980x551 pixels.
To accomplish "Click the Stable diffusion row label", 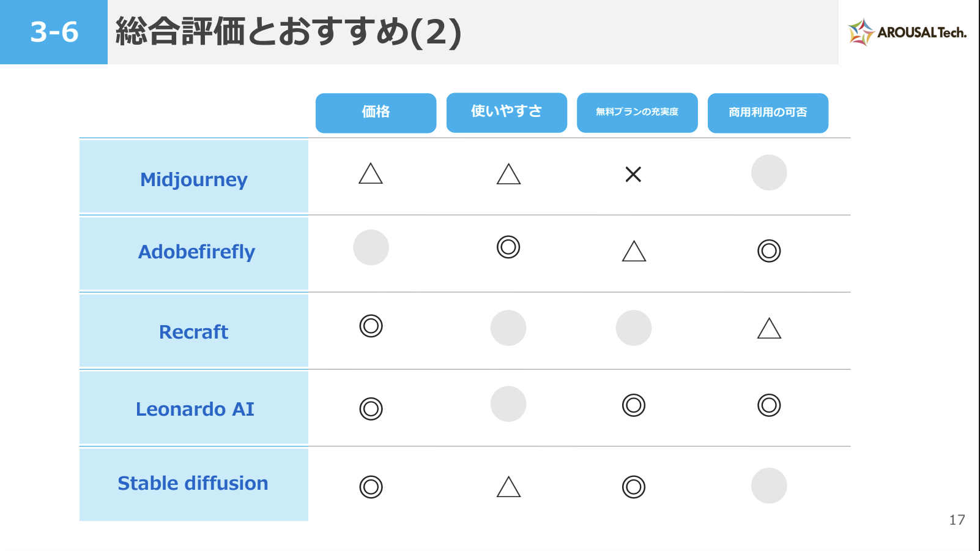I will coord(194,484).
